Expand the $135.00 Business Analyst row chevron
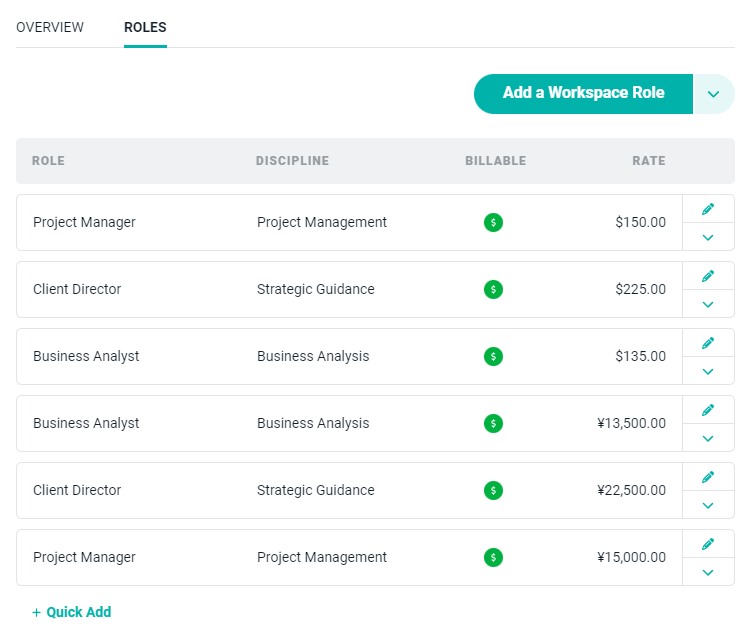The height and width of the screenshot is (632, 742). [x=708, y=371]
